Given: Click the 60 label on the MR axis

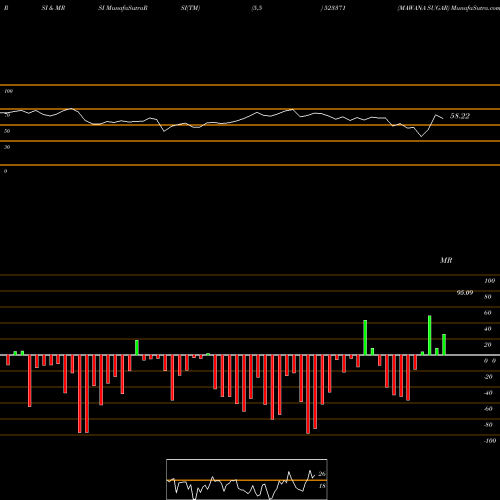Looking at the screenshot, I should tap(488, 313).
